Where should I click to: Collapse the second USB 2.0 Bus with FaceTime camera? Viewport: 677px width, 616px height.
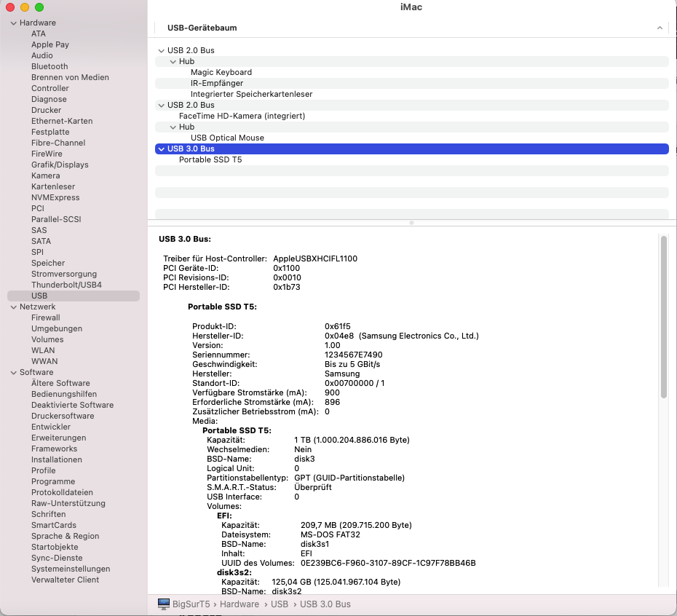pyautogui.click(x=161, y=106)
